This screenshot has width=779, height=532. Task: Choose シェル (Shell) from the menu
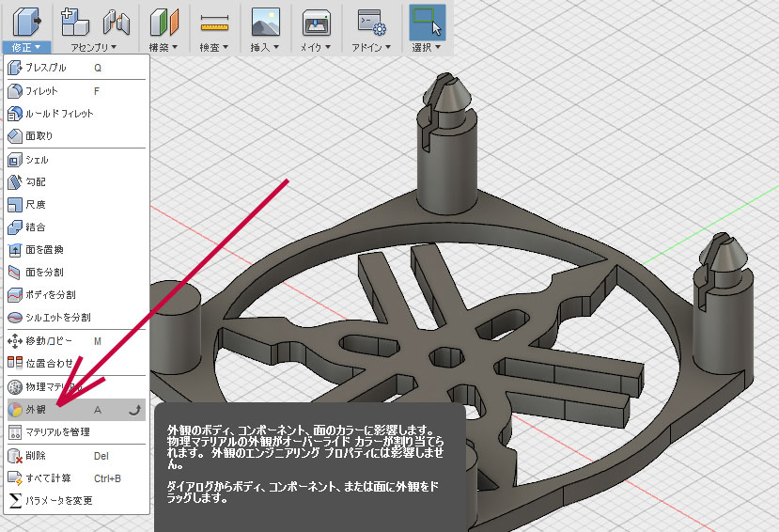click(37, 160)
